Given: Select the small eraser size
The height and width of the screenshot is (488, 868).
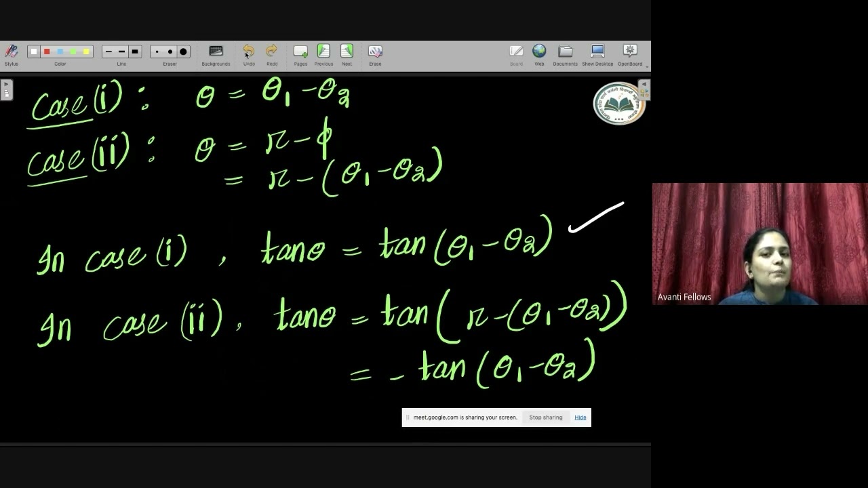Looking at the screenshot, I should tap(157, 52).
